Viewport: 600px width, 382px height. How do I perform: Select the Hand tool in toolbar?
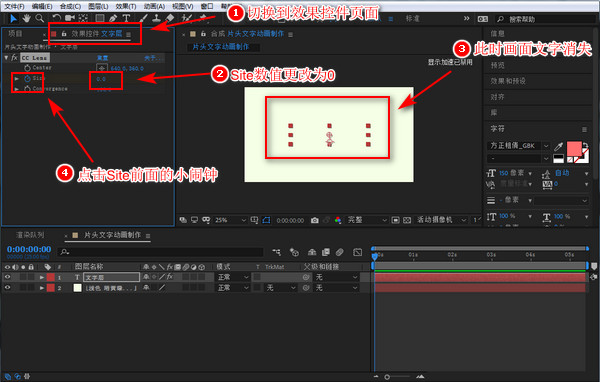tap(26, 18)
